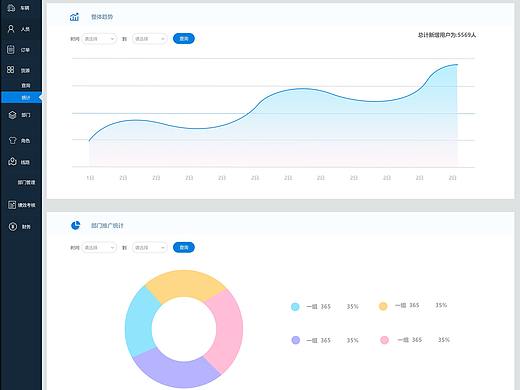Viewport: 520px width, 390px height.
Task: Click 查询 button in the trend panel
Action: [x=184, y=39]
